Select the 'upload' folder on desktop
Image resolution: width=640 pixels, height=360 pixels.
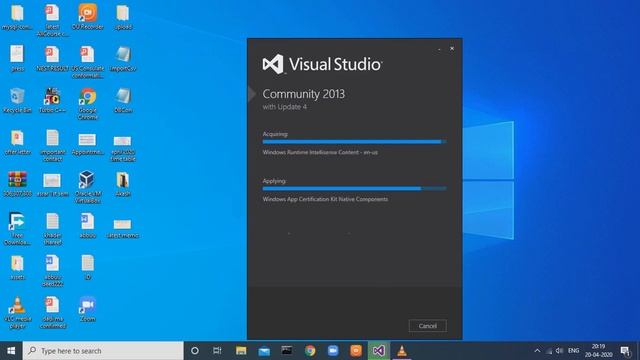[x=123, y=17]
